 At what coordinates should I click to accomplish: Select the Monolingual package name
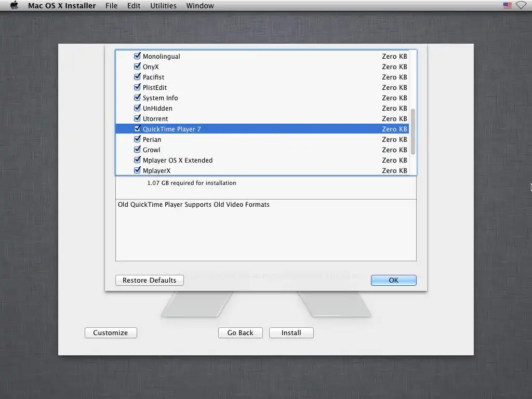[161, 56]
